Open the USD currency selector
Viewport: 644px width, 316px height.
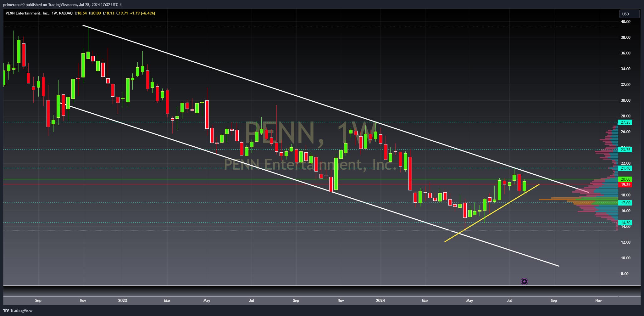629,14
